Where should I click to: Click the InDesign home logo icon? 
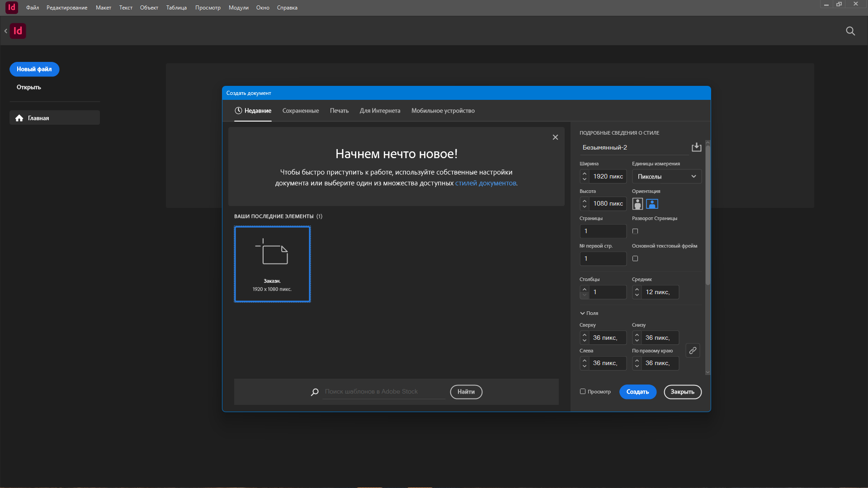[x=18, y=31]
